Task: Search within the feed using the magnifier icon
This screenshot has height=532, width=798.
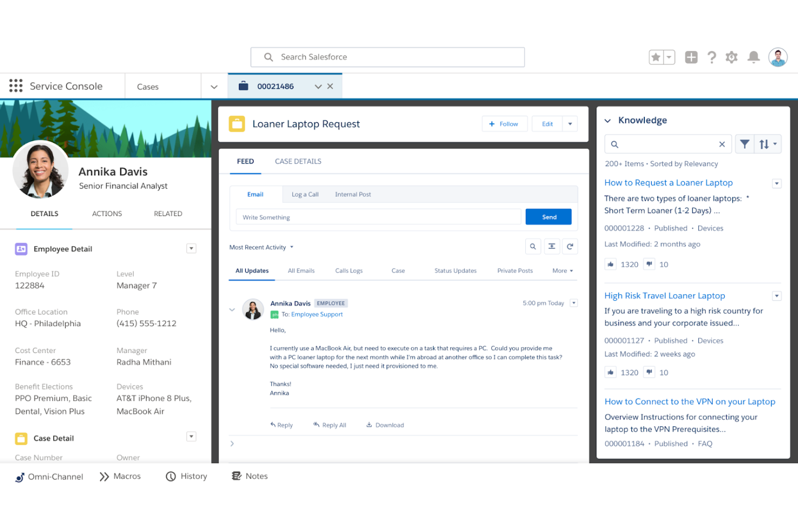Action: (x=533, y=246)
